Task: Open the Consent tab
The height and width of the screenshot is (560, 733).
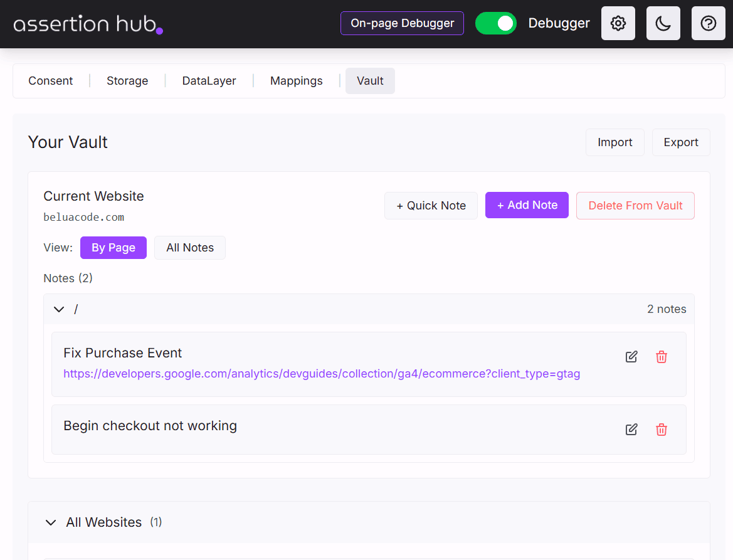Action: pos(50,81)
